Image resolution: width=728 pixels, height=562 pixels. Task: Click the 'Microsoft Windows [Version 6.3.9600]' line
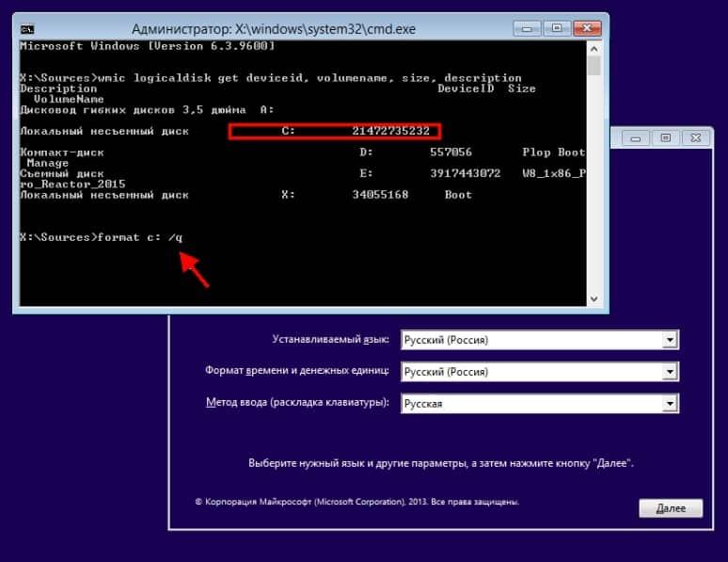(147, 46)
